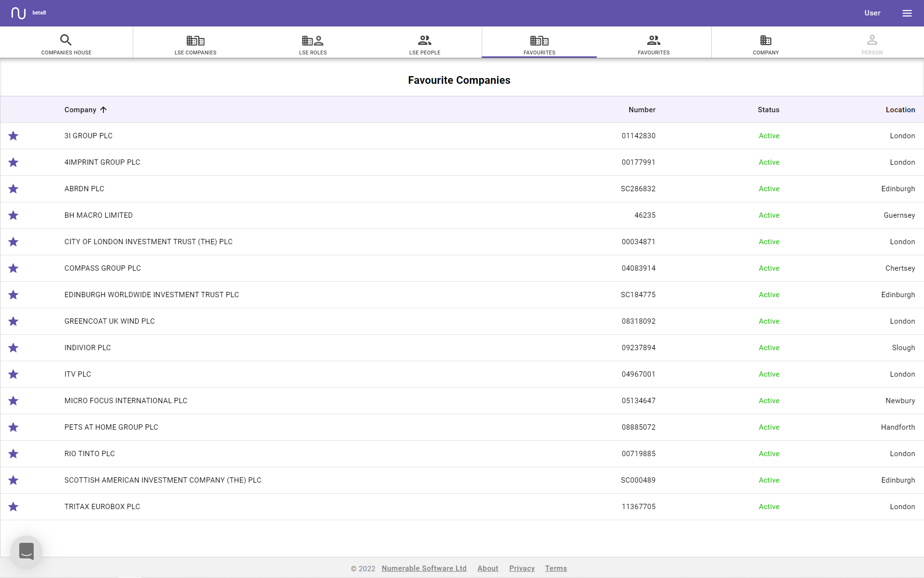This screenshot has height=578, width=924.
Task: Toggle the star for BH MACRO LIMITED
Action: (x=13, y=215)
